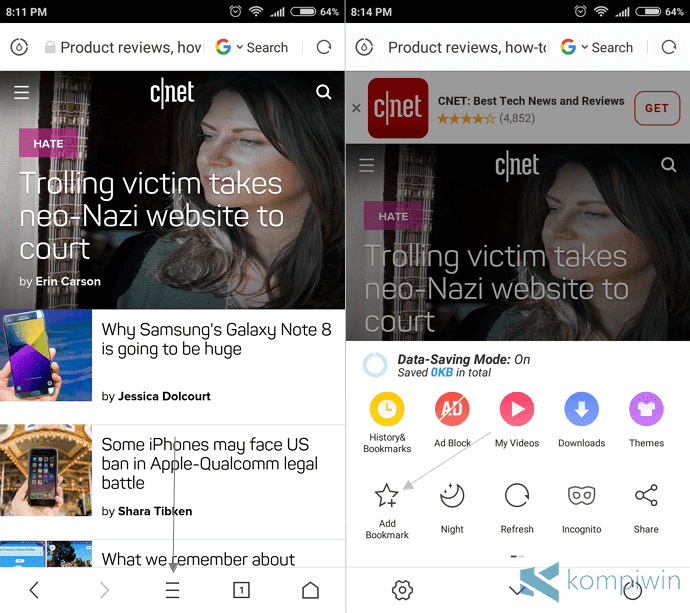690x613 pixels.
Task: Open author Erin Carson link
Action: 68,281
